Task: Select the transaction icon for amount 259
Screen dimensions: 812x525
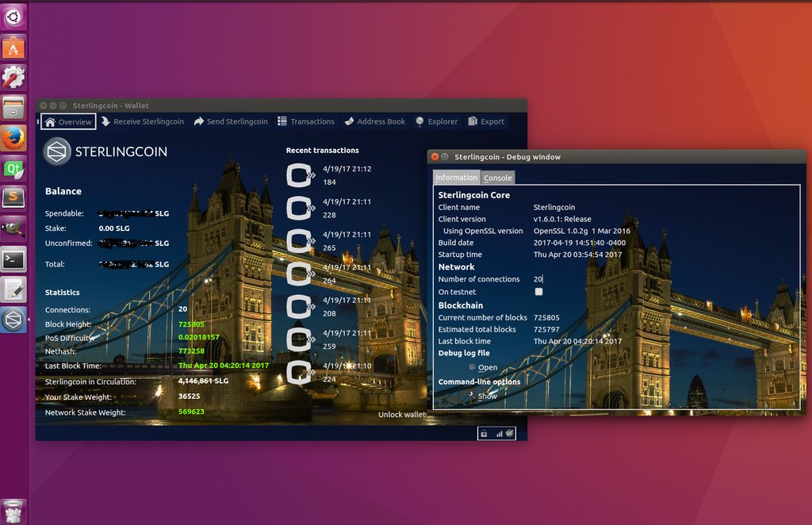Action: point(300,339)
